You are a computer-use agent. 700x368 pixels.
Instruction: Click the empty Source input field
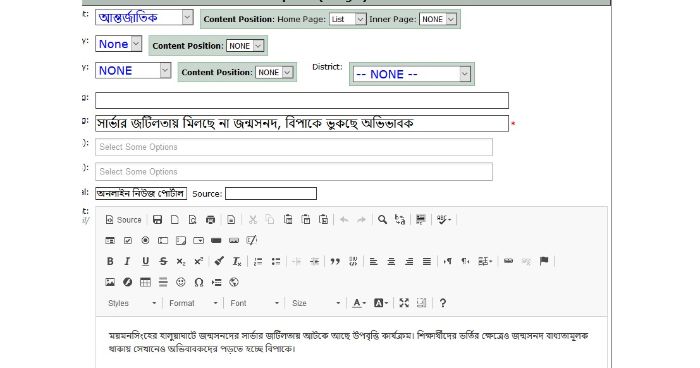point(271,193)
